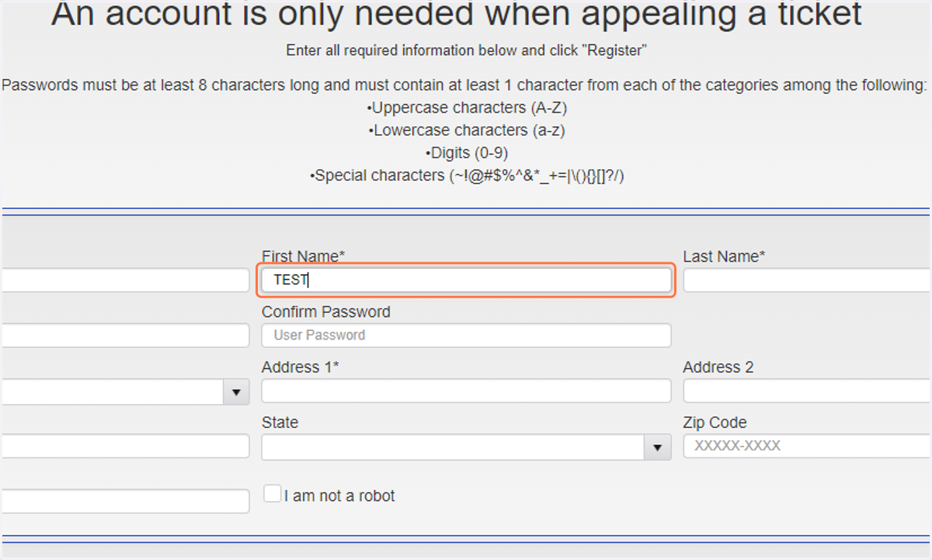The width and height of the screenshot is (932, 560).
Task: Click the Address 1 text box
Action: point(466,391)
